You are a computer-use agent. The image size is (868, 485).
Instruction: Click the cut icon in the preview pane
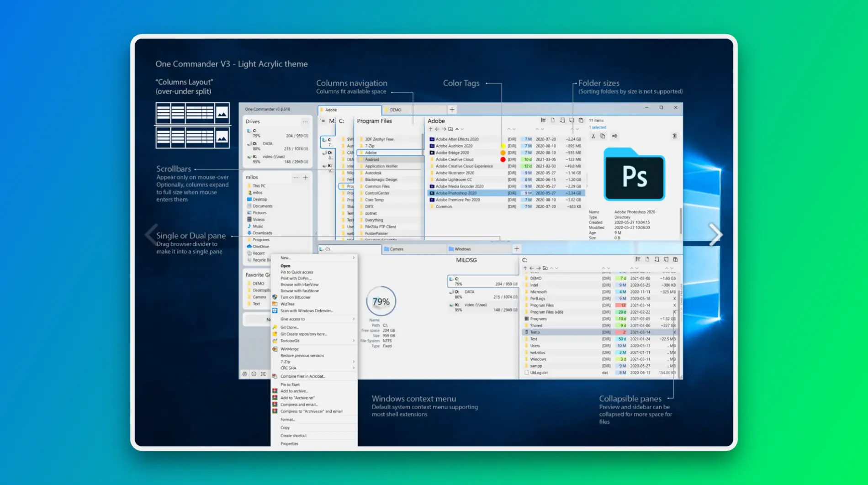click(x=593, y=136)
